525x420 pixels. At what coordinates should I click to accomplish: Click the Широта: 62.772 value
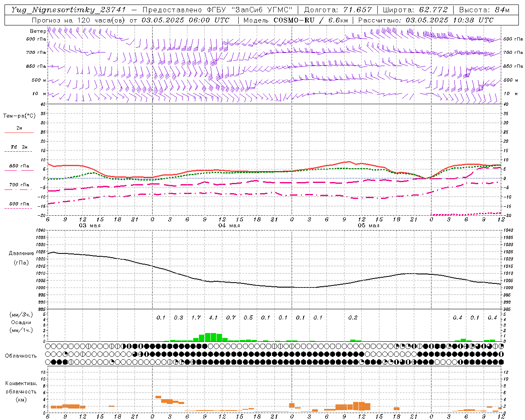(x=415, y=10)
